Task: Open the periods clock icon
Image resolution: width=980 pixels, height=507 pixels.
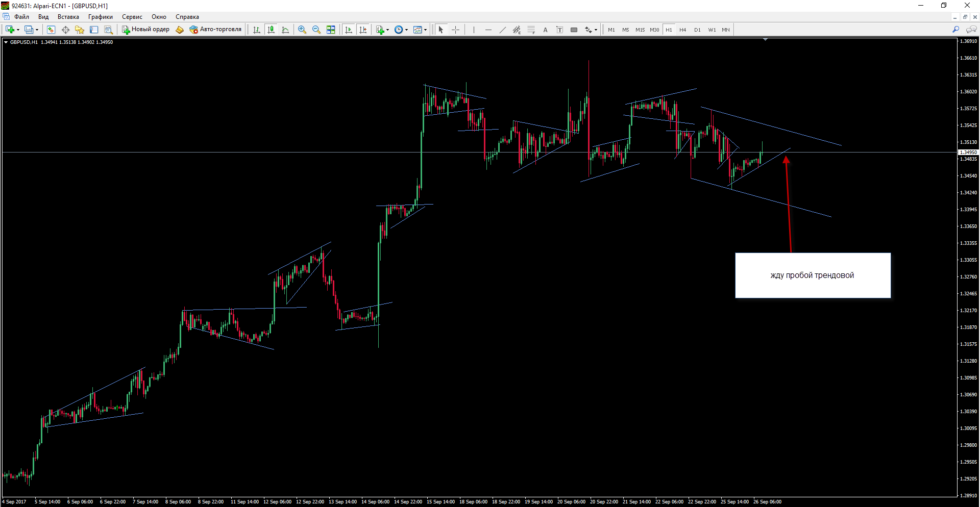Action: (x=399, y=30)
